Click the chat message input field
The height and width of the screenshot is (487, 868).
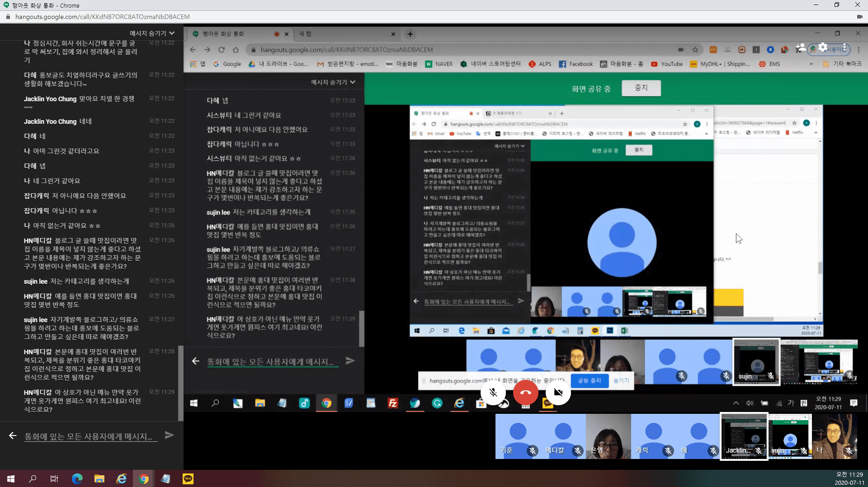271,361
